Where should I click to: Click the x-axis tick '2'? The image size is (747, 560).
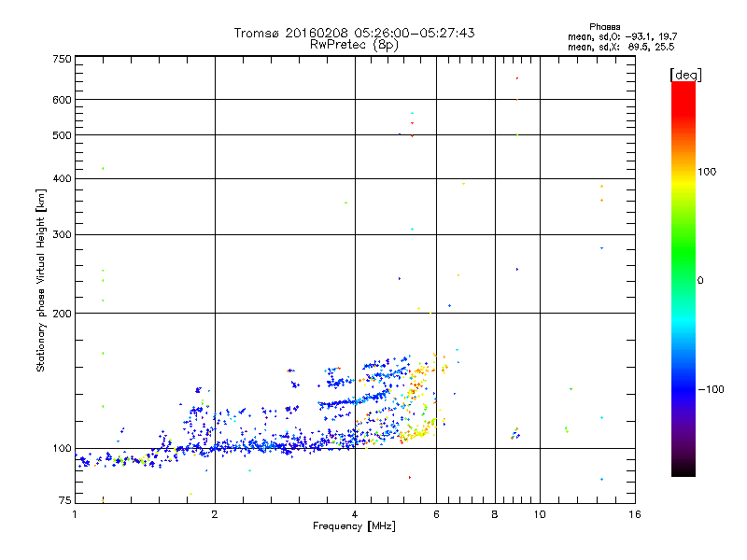coord(215,514)
